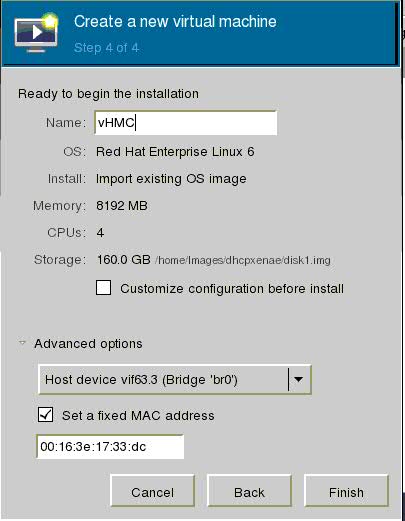
Task: Click the 8192 MB memory value
Action: tap(122, 206)
